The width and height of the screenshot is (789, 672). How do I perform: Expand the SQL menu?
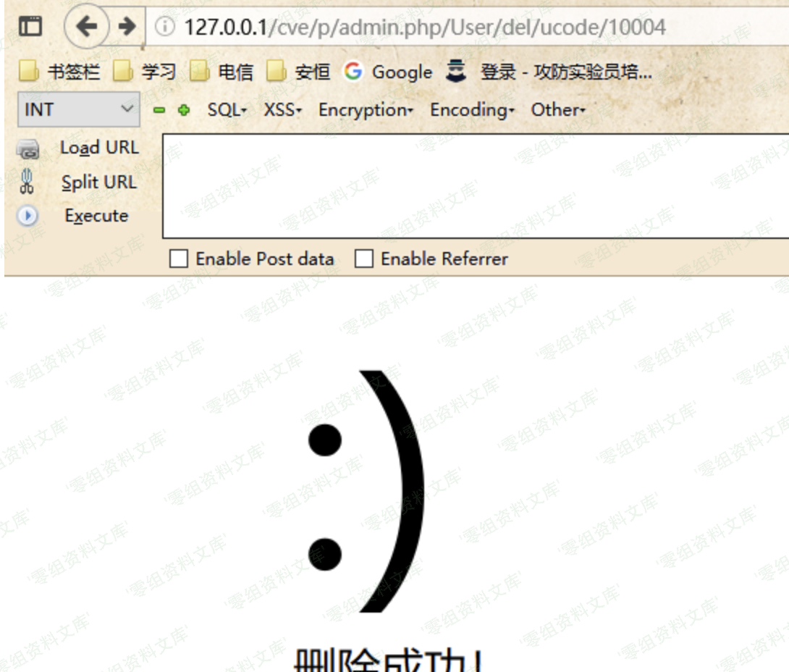227,110
